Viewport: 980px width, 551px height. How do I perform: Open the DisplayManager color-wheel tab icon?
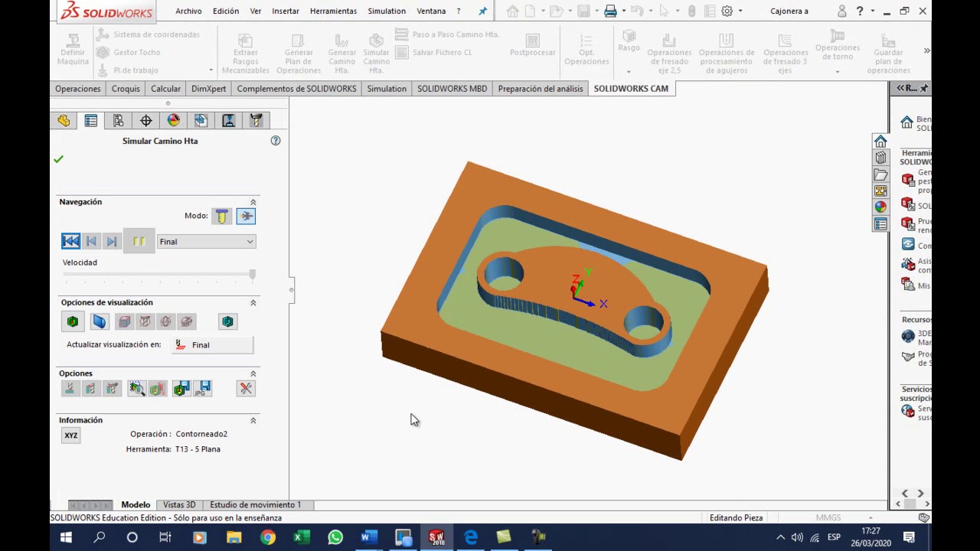point(174,121)
